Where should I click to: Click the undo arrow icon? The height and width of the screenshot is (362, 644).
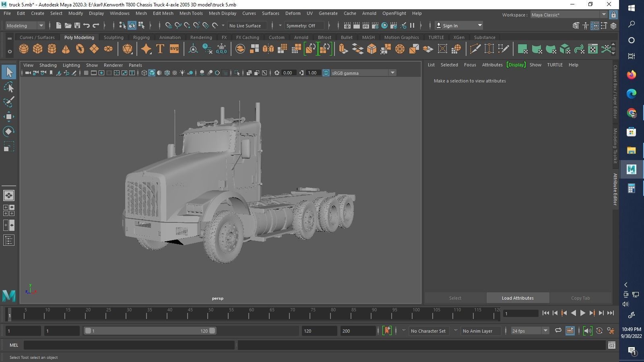click(x=87, y=25)
